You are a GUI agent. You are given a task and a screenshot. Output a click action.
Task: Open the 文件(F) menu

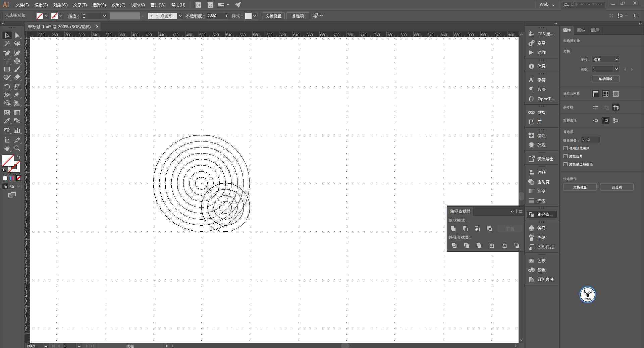[x=22, y=5]
